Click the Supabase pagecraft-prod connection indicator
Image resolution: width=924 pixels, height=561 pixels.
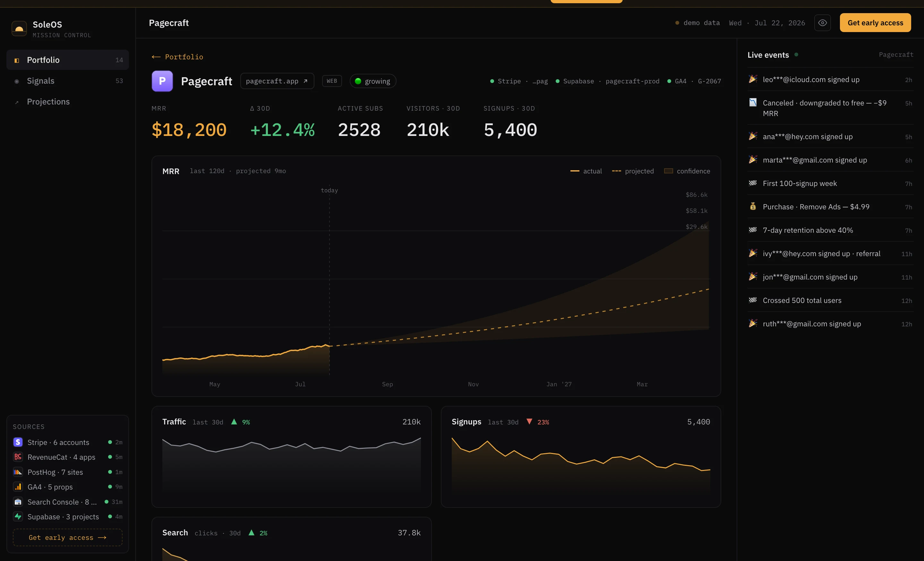tap(608, 81)
